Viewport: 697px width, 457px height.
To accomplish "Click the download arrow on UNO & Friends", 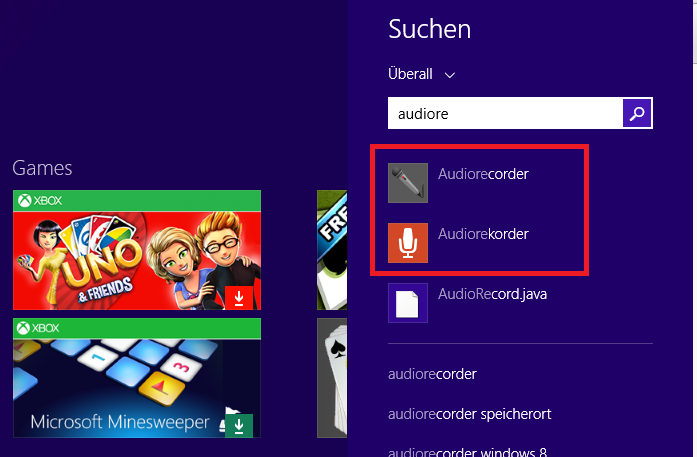I will [239, 297].
